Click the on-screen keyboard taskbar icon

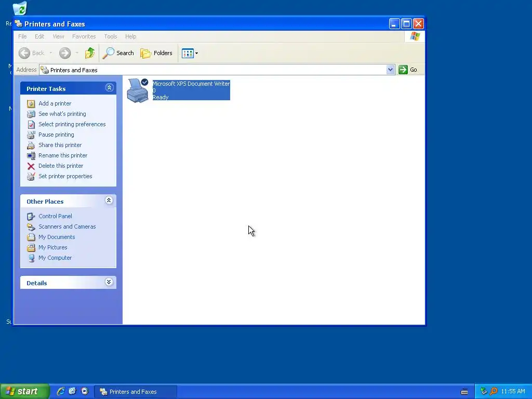click(464, 392)
